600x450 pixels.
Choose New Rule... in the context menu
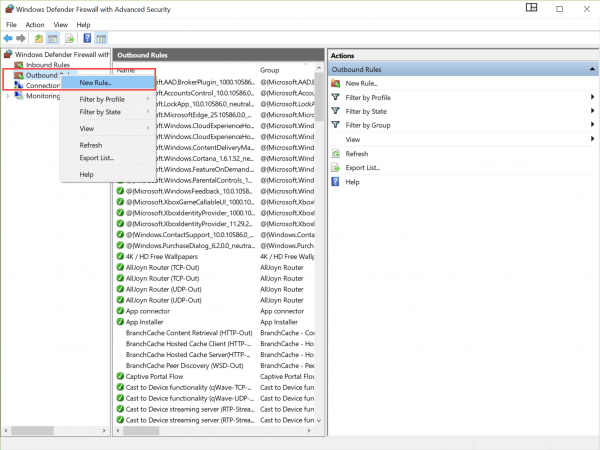(108, 83)
